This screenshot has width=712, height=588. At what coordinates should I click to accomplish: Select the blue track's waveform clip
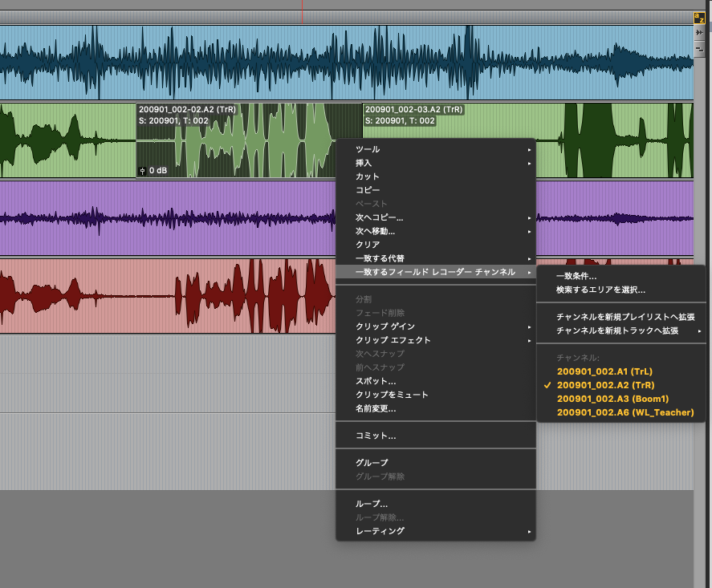347,63
